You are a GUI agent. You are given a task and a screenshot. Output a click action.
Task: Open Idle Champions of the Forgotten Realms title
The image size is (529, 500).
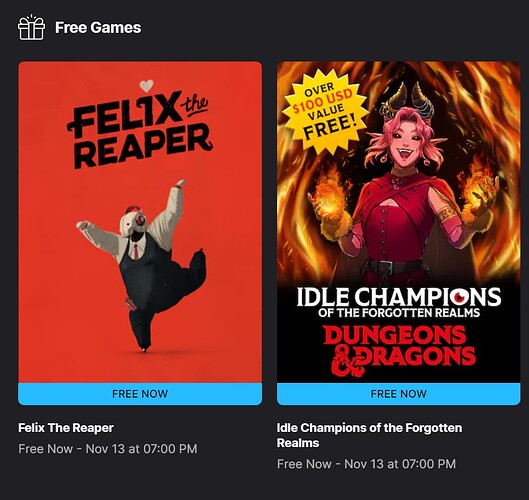coord(369,435)
